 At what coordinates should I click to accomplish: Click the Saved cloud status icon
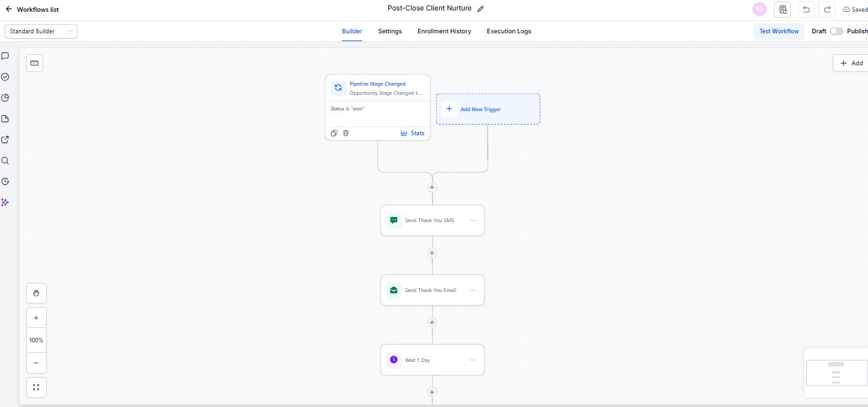[846, 10]
